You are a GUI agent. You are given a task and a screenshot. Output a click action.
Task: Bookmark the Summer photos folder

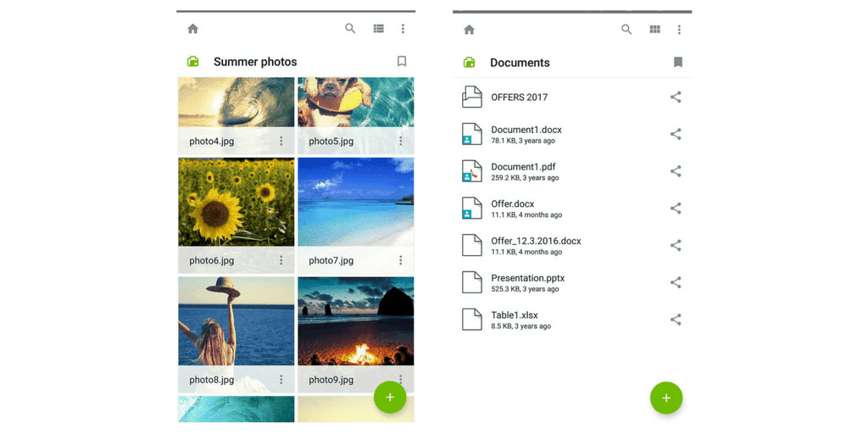pos(402,61)
